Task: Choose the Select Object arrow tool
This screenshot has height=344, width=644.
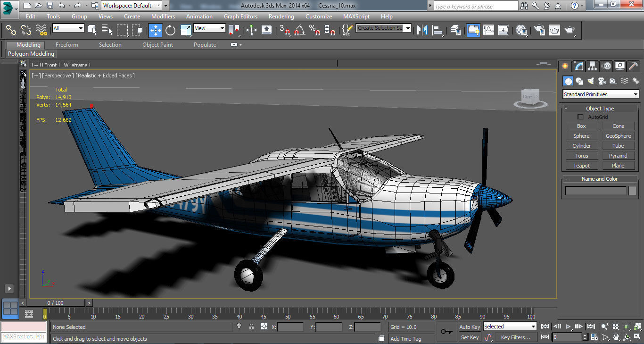Action: [x=92, y=30]
